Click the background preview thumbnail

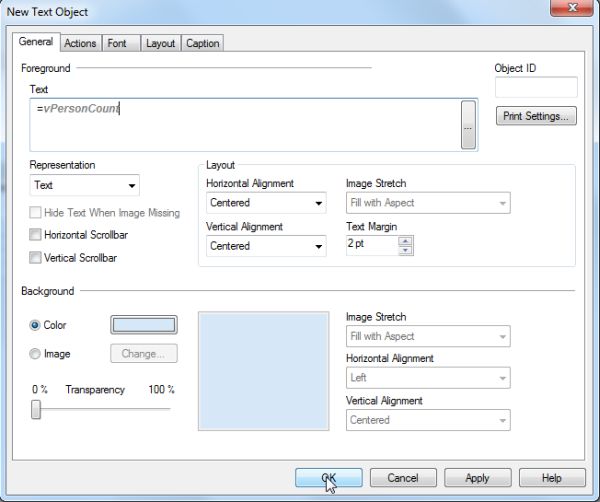point(264,371)
